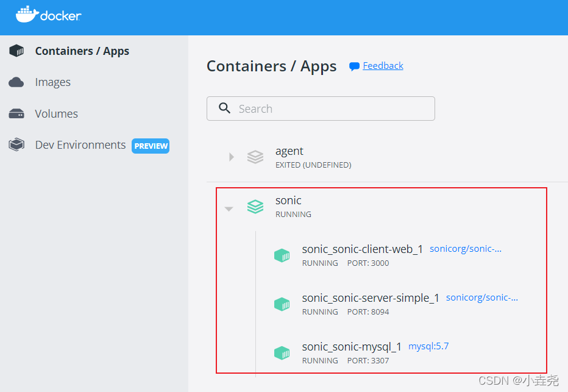Viewport: 568px width, 392px height.
Task: Open the Images section
Action: 53,82
